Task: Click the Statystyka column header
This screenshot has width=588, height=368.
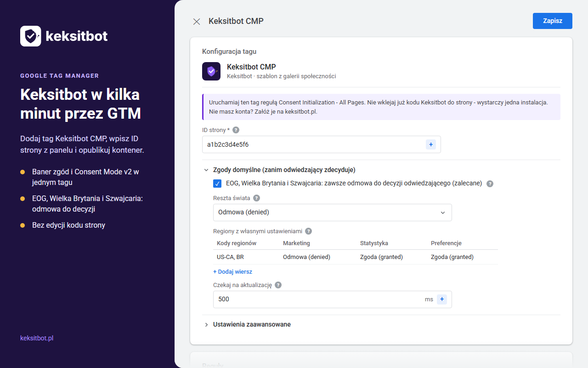Action: [x=374, y=243]
